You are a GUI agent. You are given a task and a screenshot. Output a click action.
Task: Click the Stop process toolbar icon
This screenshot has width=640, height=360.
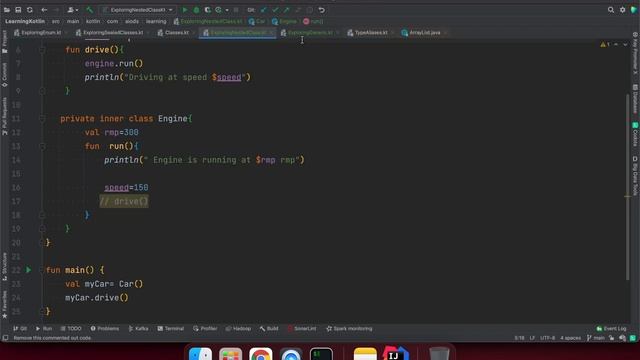coord(236,10)
